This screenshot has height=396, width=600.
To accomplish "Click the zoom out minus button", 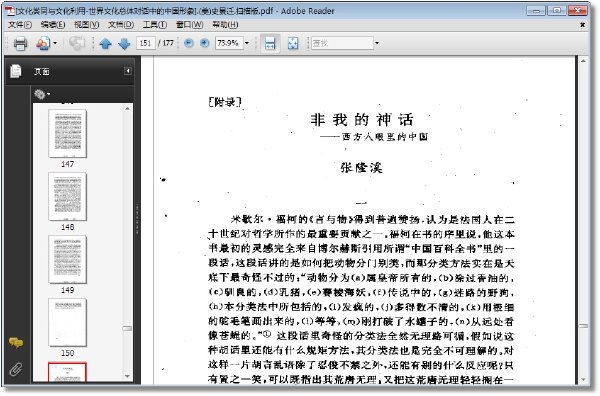I will [188, 43].
